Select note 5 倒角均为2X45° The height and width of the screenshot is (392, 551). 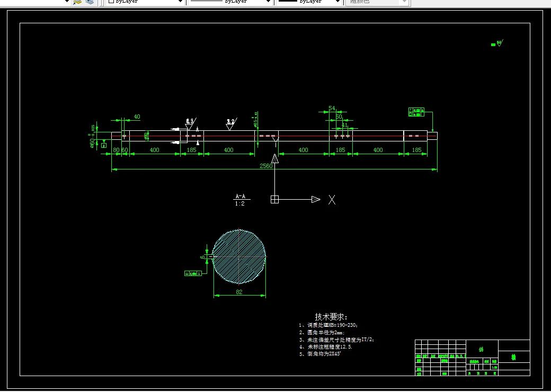tap(320, 354)
